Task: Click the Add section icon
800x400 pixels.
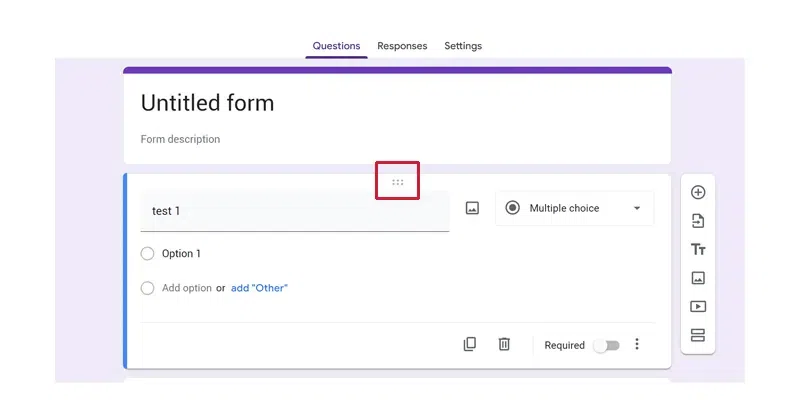Action: coord(698,335)
